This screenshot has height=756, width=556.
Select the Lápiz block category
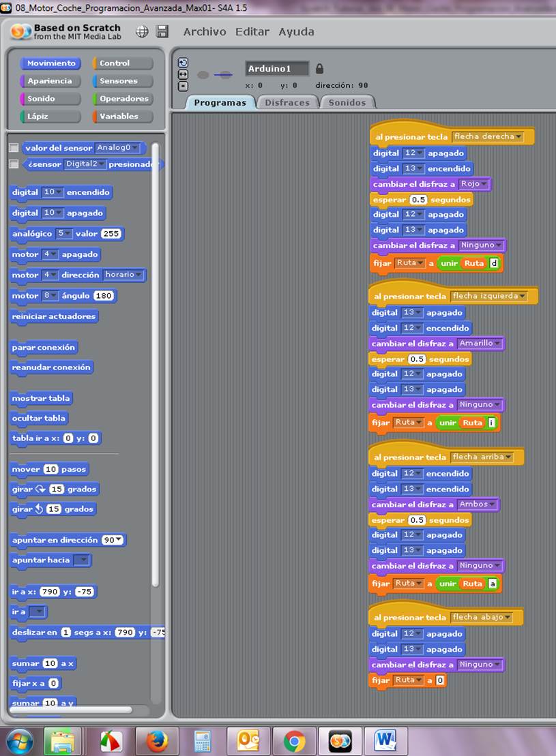(50, 116)
